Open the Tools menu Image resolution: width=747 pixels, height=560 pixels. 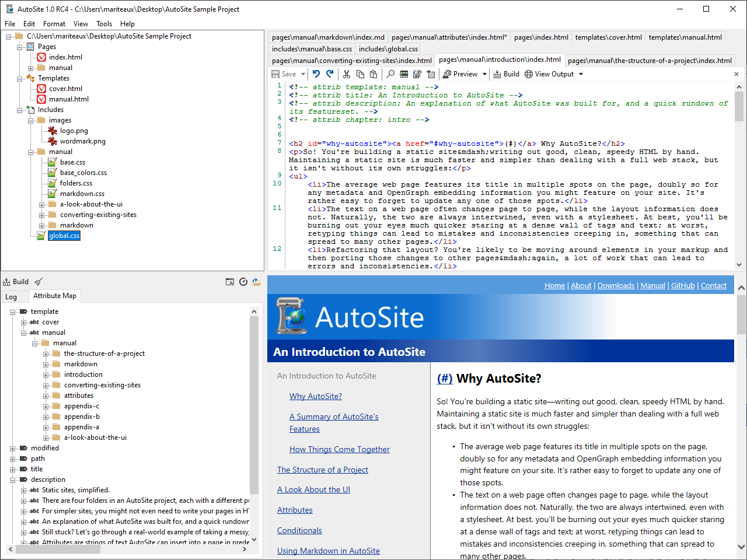[x=104, y=24]
